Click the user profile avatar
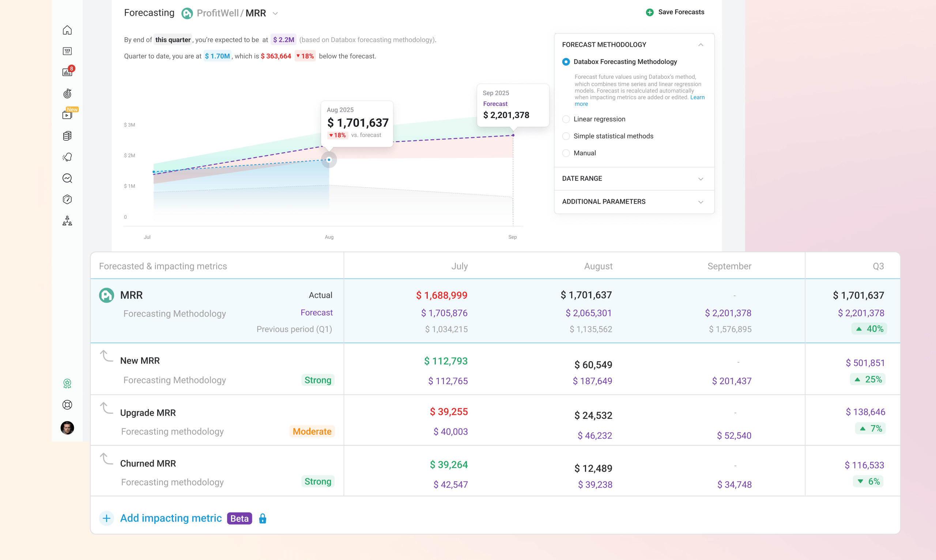 pos(67,428)
